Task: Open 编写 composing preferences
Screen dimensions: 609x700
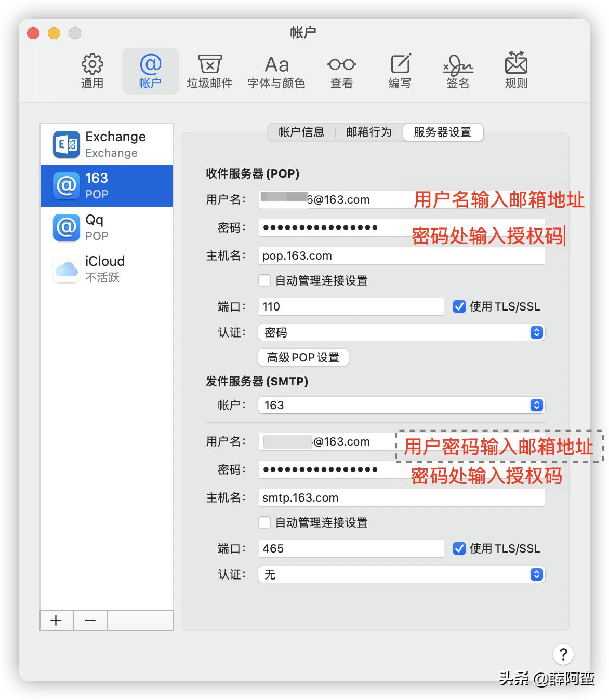Action: tap(399, 71)
